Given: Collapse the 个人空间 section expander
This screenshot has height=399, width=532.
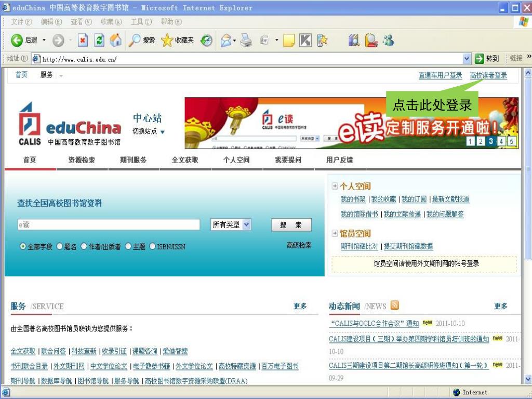Looking at the screenshot, I should click(335, 186).
